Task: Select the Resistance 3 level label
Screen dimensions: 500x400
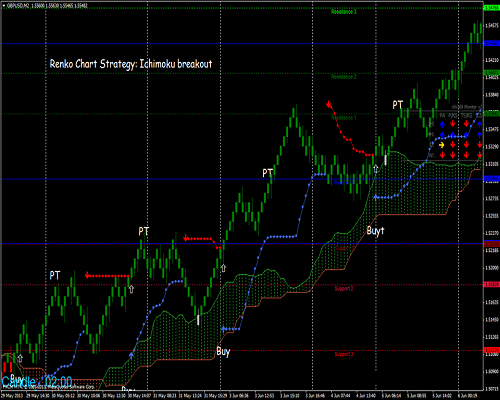Action: point(344,12)
